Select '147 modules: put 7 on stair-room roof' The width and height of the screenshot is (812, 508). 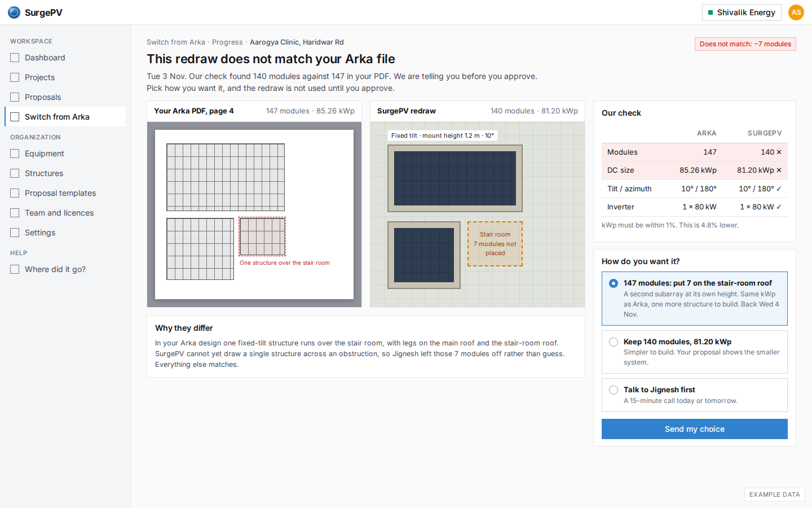[x=695, y=299]
